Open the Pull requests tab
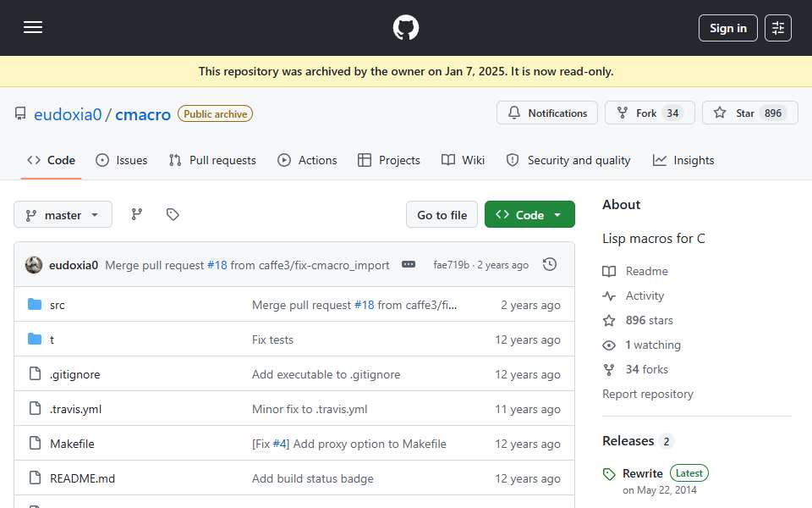 212,160
